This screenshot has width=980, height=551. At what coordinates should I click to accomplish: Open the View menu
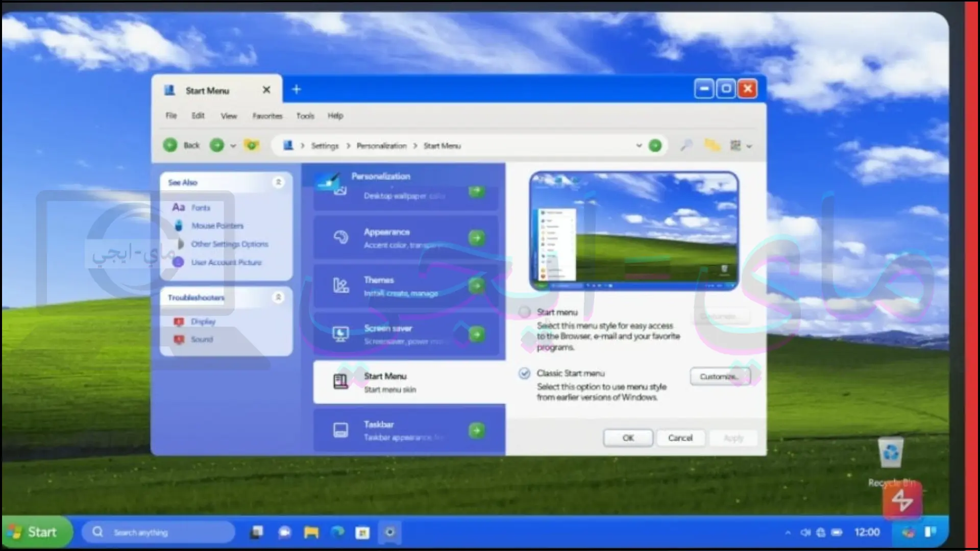(229, 116)
